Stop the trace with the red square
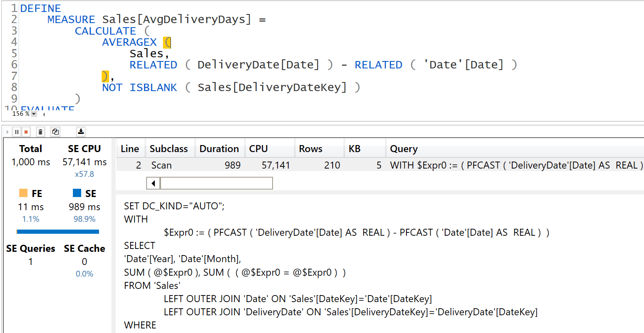This screenshot has width=644, height=333. pyautogui.click(x=26, y=131)
